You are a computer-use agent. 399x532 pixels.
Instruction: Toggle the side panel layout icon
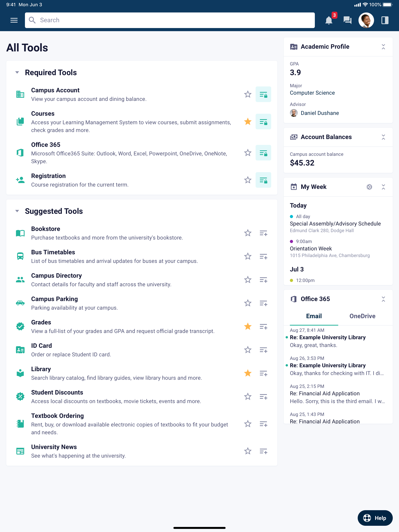(385, 20)
